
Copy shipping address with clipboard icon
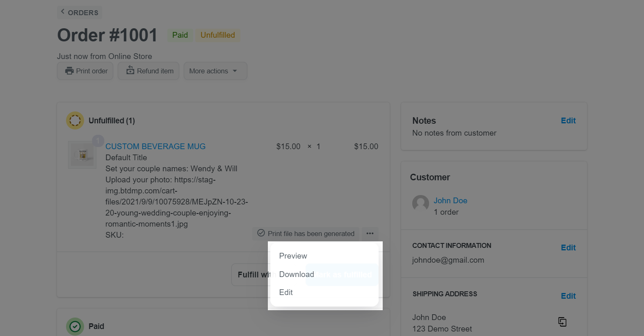click(x=562, y=322)
